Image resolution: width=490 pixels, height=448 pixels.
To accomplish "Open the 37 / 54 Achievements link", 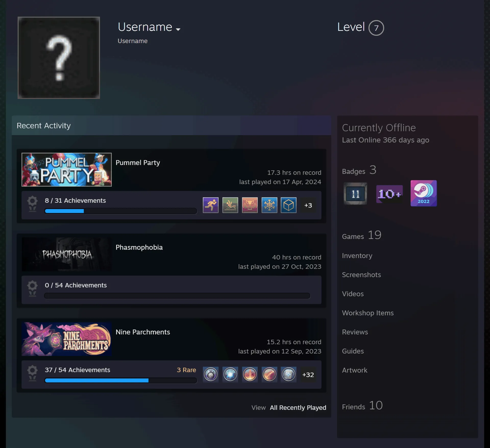I will tap(77, 370).
